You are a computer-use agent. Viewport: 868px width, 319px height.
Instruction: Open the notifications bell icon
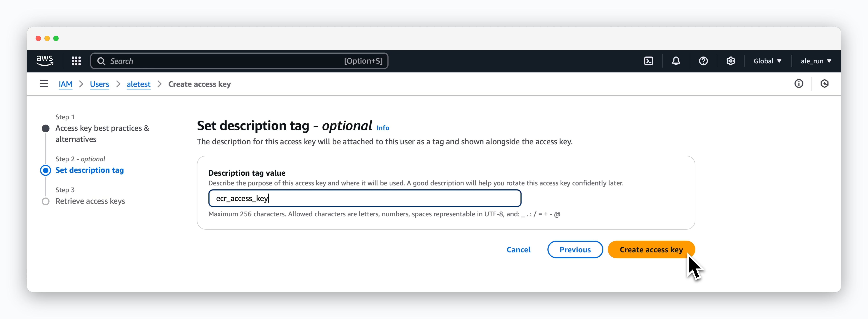coord(676,61)
